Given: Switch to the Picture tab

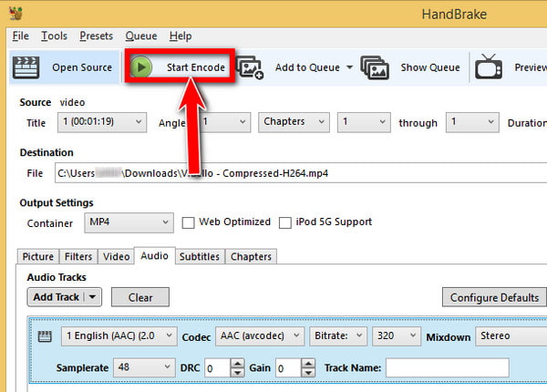Looking at the screenshot, I should (x=38, y=257).
